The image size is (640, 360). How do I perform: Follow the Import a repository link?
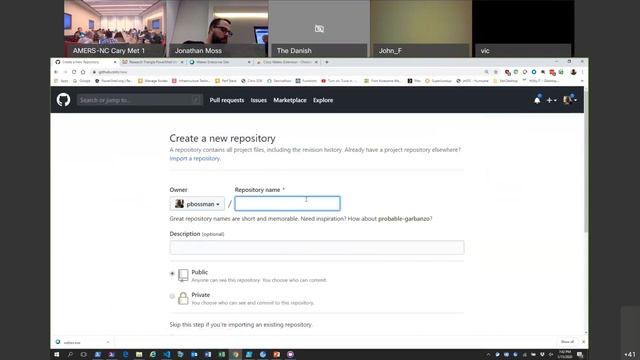coord(195,158)
